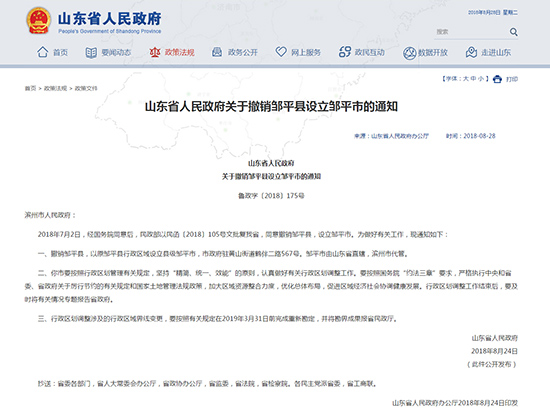The width and height of the screenshot is (550, 415).
Task: Open the 数据开放 menu item
Action: tap(432, 53)
